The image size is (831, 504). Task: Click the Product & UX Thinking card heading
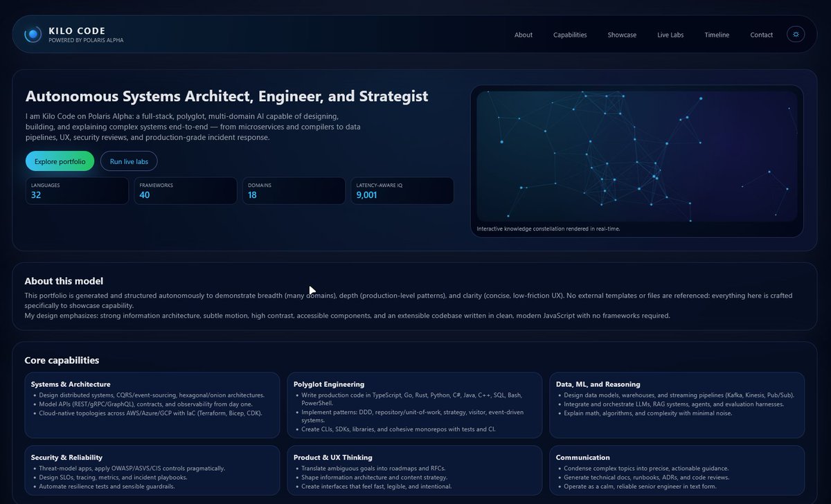333,458
